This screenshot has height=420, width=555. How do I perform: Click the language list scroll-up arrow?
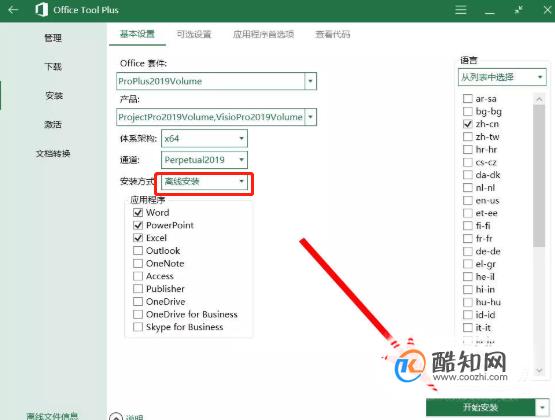(x=539, y=99)
